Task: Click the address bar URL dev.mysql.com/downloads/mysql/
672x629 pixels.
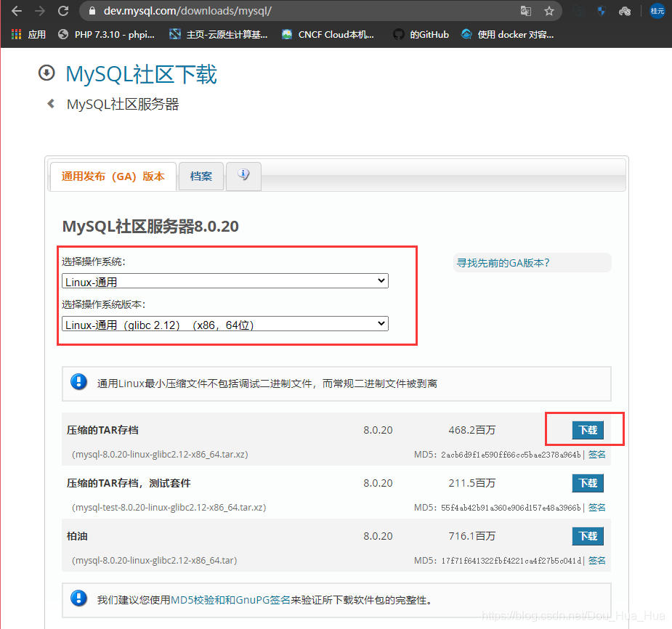Action: click(187, 11)
